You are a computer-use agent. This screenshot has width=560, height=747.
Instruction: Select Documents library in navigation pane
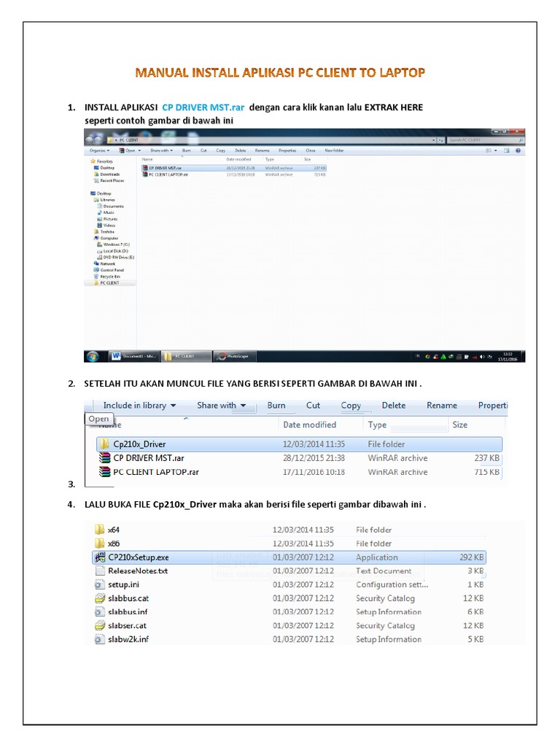(x=111, y=206)
